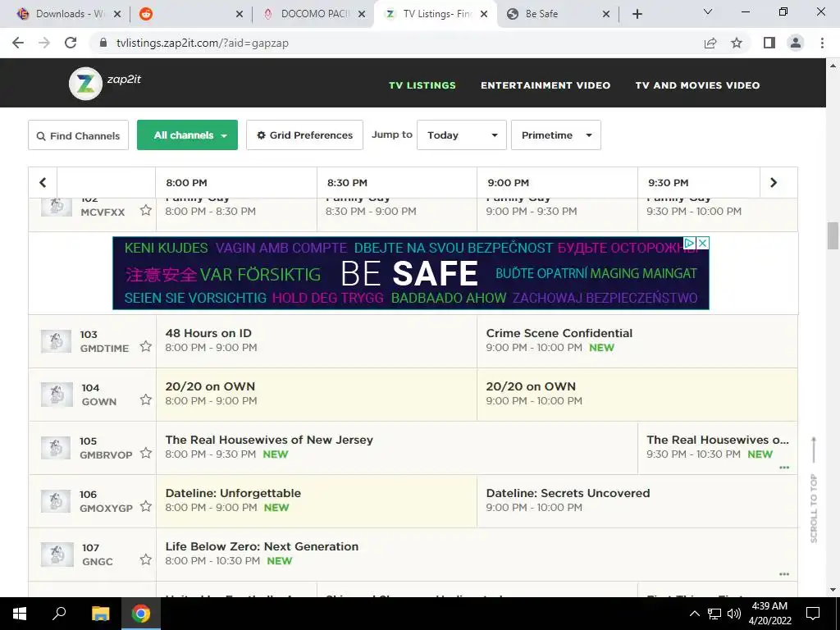Open Crime Scene Confidential listing
The height and width of the screenshot is (630, 840).
tap(637, 340)
